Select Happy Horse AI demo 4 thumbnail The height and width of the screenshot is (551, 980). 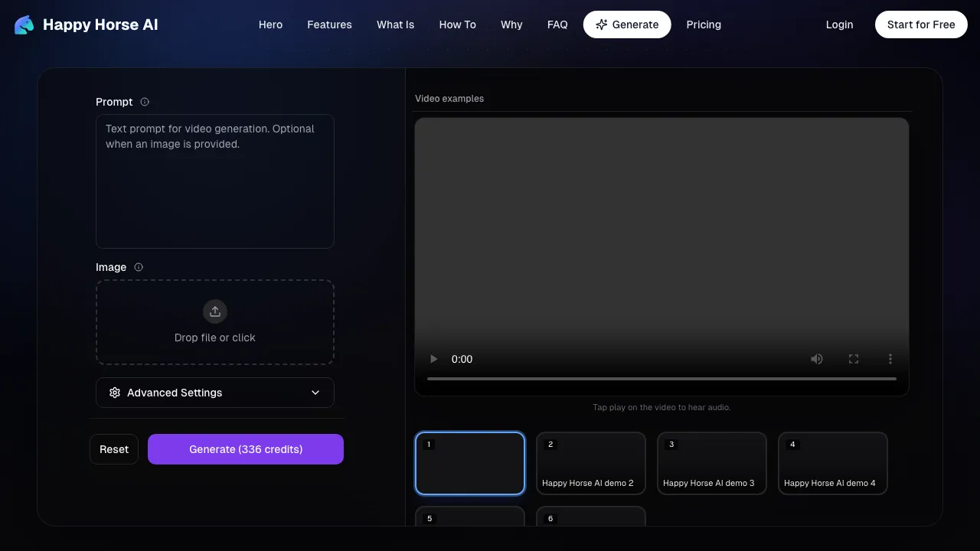pos(833,464)
